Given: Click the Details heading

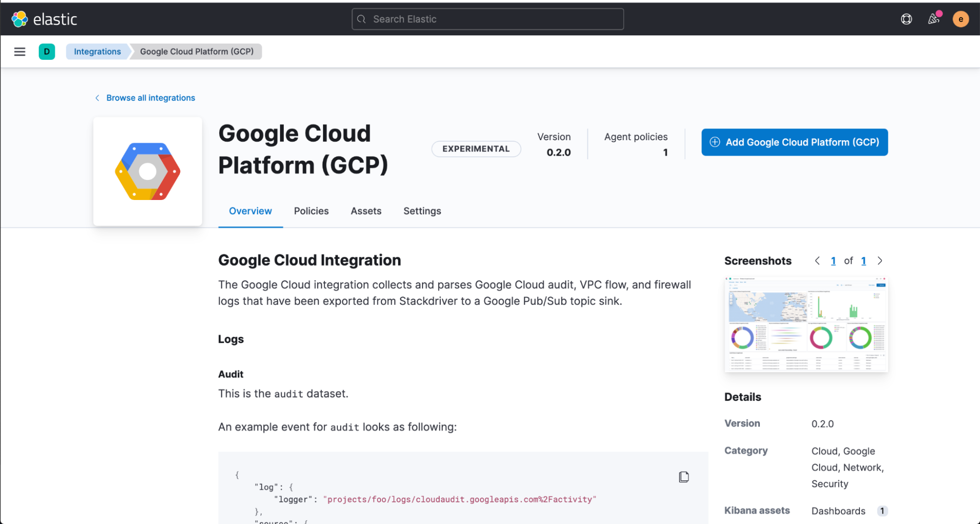Looking at the screenshot, I should tap(743, 397).
